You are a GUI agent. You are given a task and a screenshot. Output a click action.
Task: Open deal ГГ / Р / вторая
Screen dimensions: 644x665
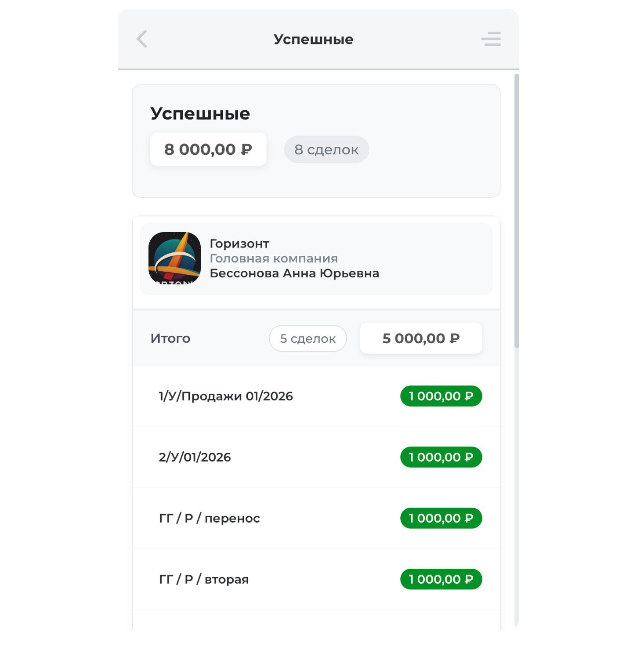click(204, 579)
